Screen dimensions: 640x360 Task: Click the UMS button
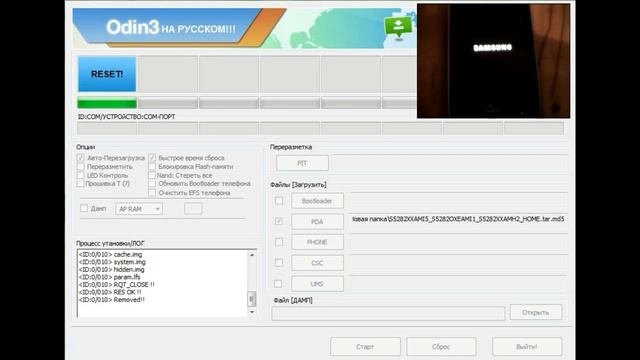tap(317, 284)
